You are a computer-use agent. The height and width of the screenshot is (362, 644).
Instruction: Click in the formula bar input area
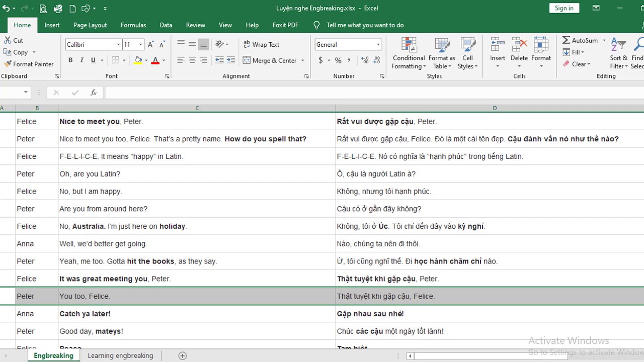(373, 93)
